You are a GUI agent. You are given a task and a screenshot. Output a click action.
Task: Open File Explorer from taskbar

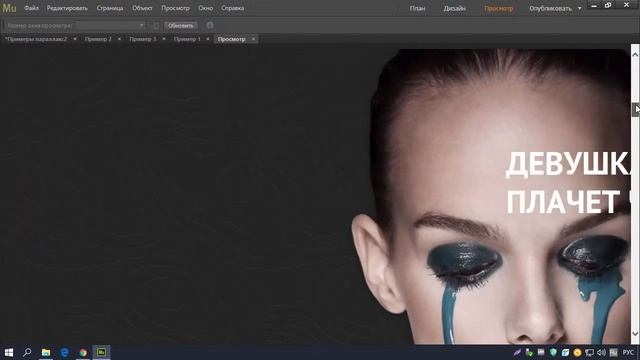tap(46, 352)
